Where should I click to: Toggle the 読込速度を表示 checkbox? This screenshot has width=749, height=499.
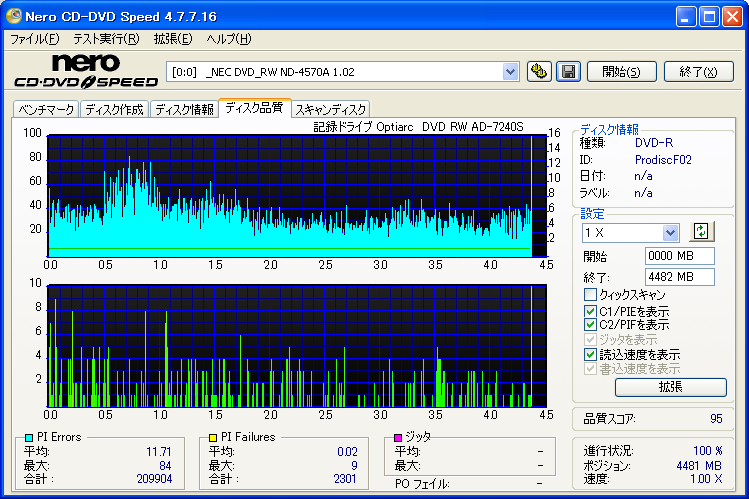click(590, 354)
